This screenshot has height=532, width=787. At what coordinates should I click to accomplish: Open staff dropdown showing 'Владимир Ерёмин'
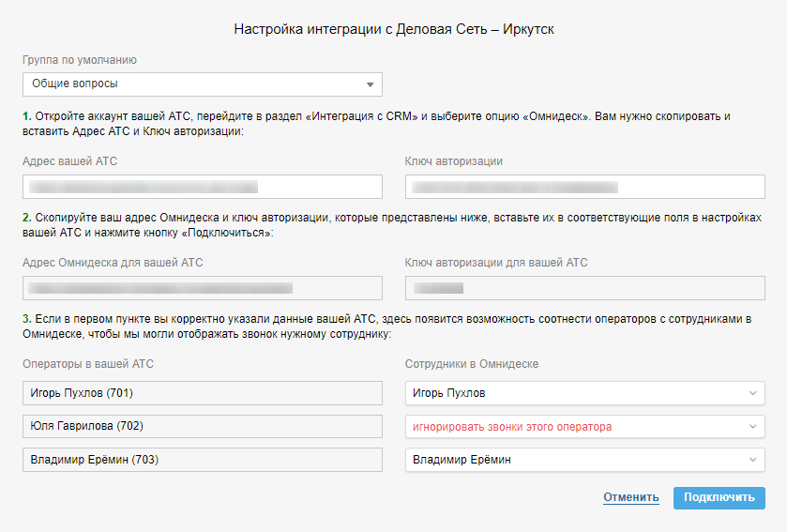point(584,460)
